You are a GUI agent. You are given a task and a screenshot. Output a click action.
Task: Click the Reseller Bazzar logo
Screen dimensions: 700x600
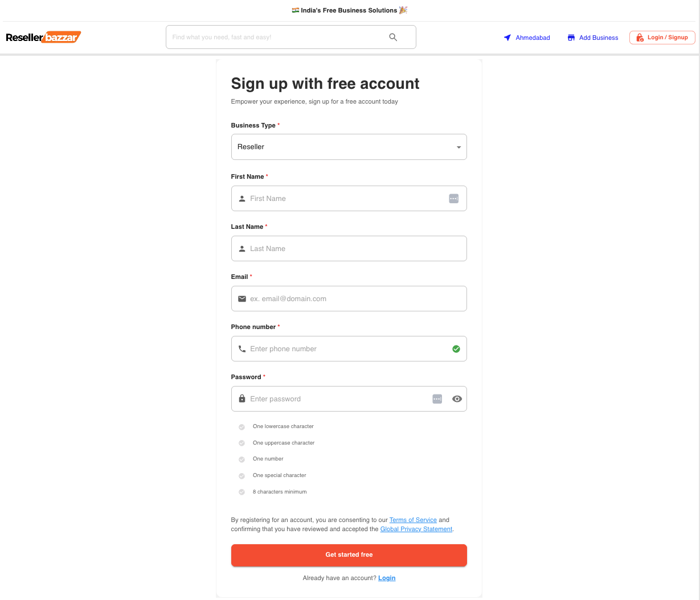[43, 37]
